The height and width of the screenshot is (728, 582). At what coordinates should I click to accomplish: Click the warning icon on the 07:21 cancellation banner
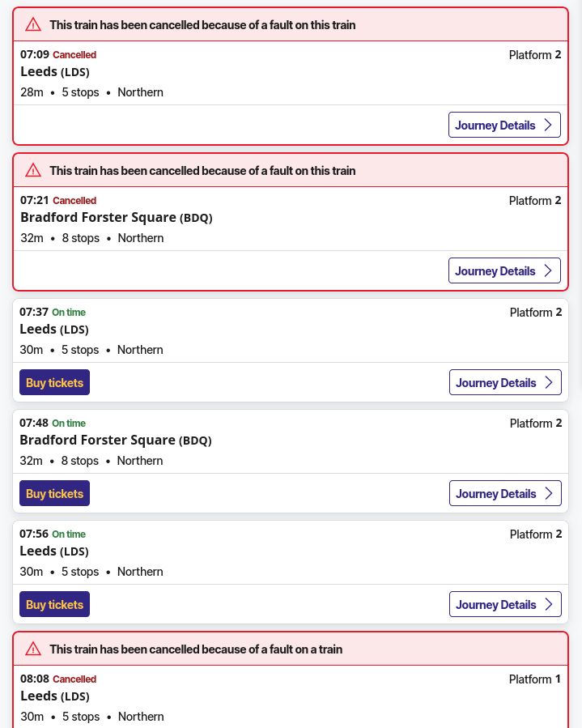pos(33,170)
